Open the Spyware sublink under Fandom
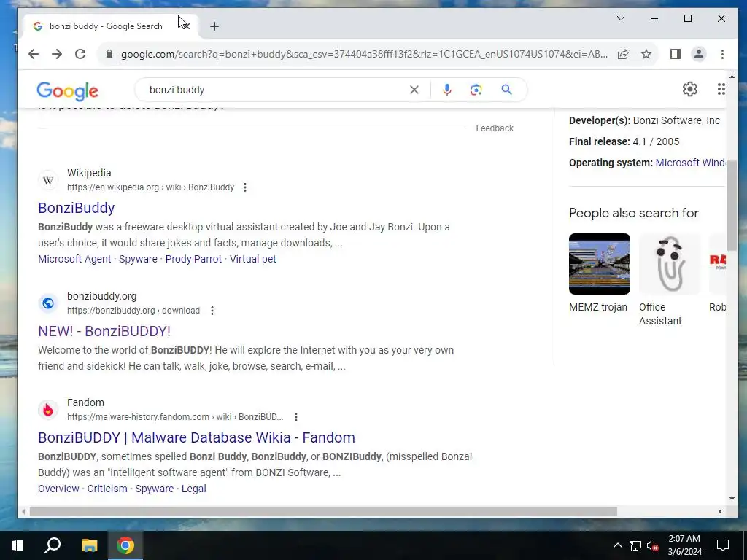The image size is (747, 560). tap(155, 489)
